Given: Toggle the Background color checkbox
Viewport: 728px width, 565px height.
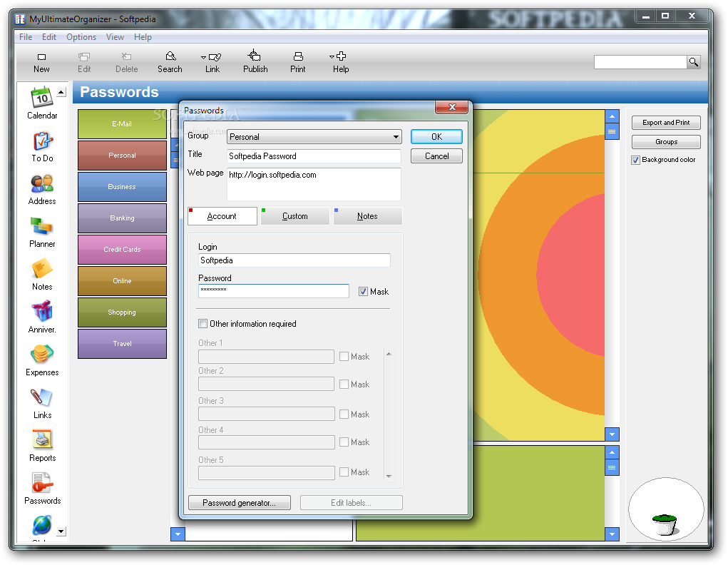Looking at the screenshot, I should click(635, 160).
